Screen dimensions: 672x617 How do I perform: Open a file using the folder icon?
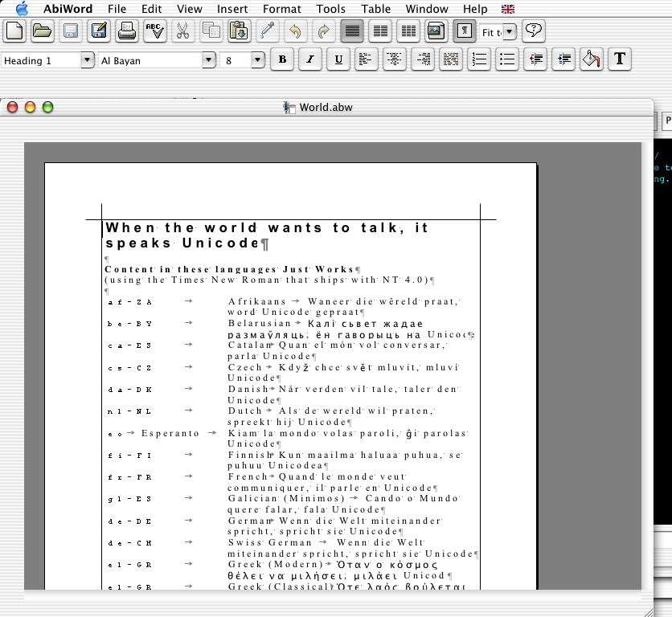pyautogui.click(x=42, y=31)
